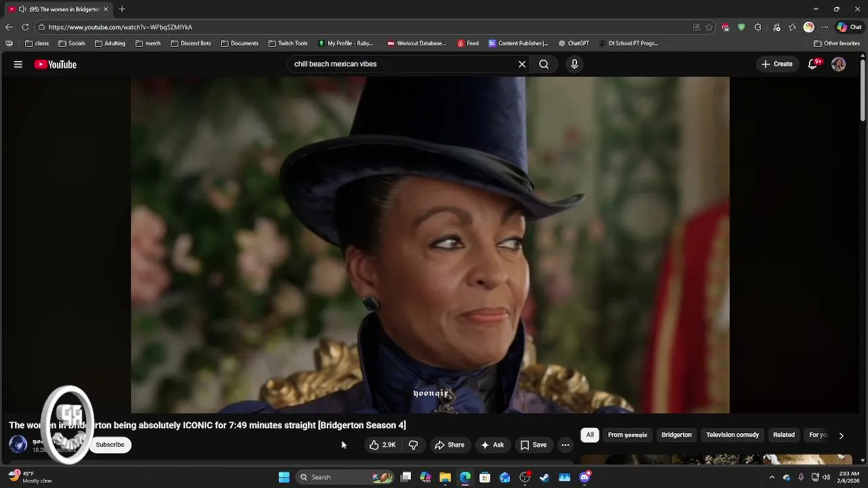Reload the page with refresh icon

coord(25,27)
